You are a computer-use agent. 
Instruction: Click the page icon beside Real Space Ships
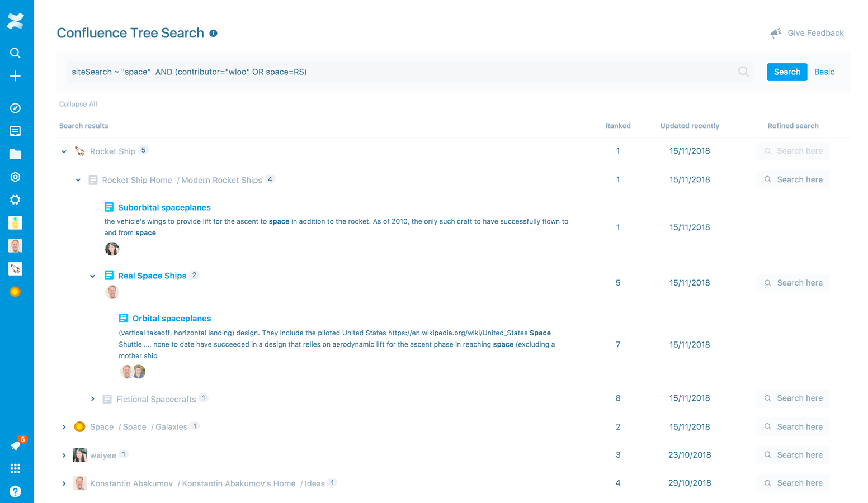[x=109, y=276]
